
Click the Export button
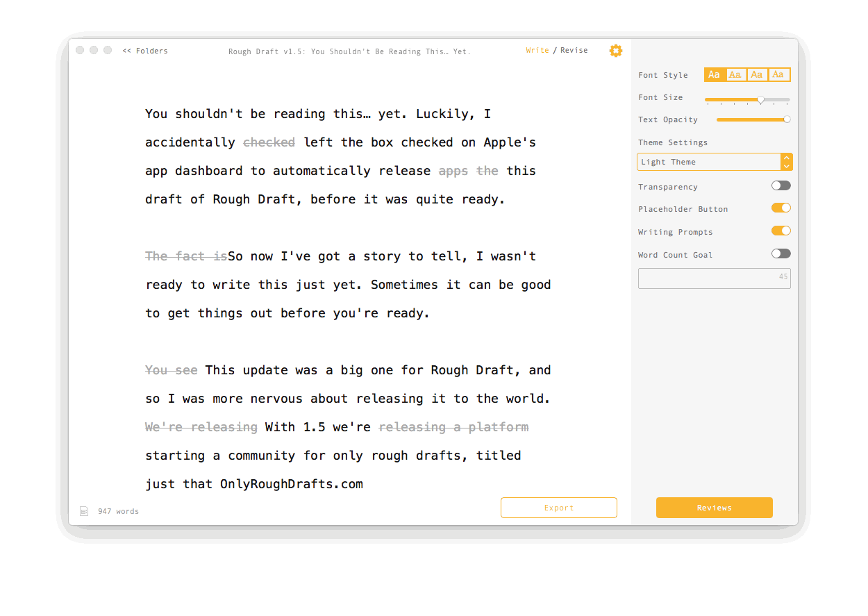559,508
